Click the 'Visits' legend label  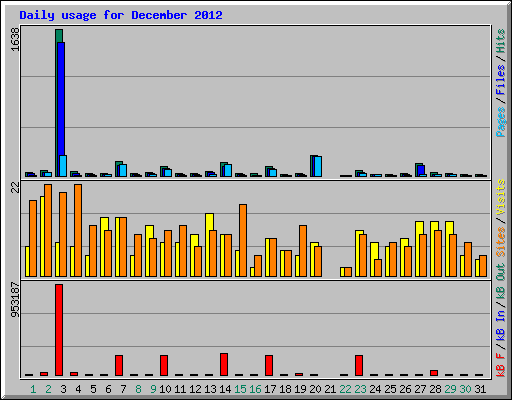pos(501,198)
